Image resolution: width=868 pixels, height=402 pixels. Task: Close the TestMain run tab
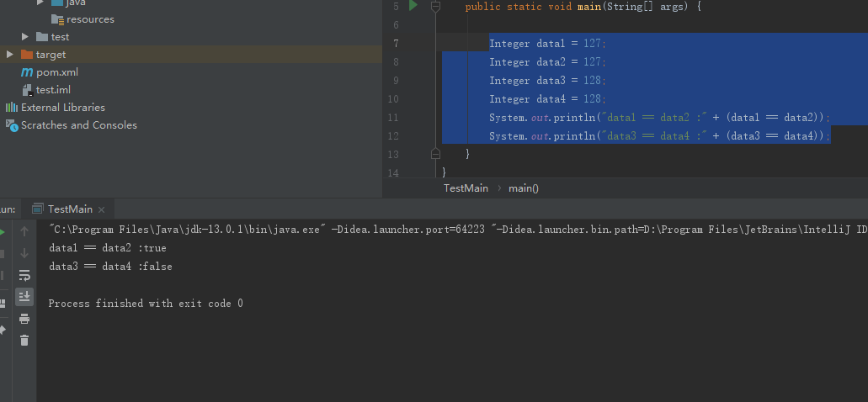click(x=101, y=209)
